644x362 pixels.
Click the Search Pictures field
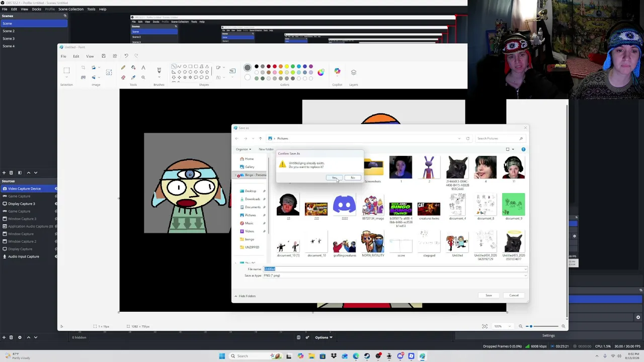coord(500,138)
